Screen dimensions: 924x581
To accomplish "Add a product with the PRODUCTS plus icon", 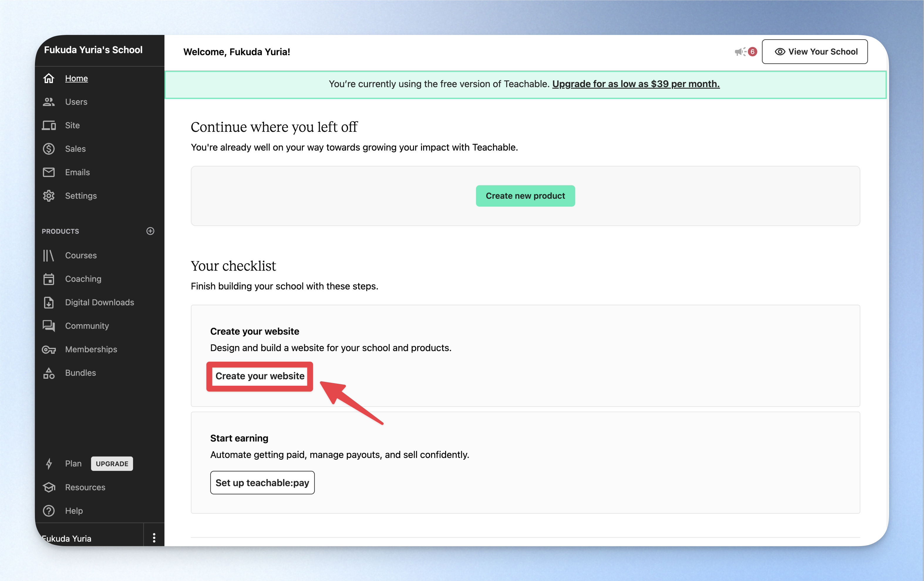I will [x=150, y=231].
